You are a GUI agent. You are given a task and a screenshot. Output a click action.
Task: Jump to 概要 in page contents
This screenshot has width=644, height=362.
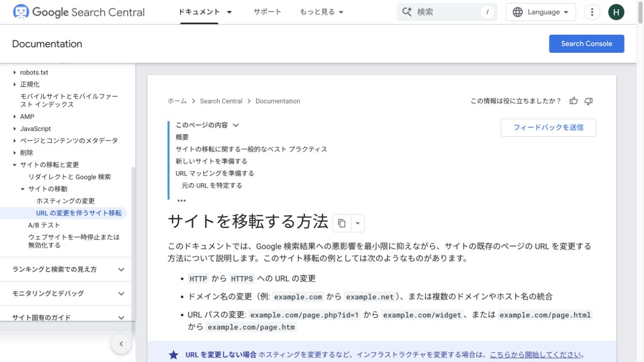(182, 137)
